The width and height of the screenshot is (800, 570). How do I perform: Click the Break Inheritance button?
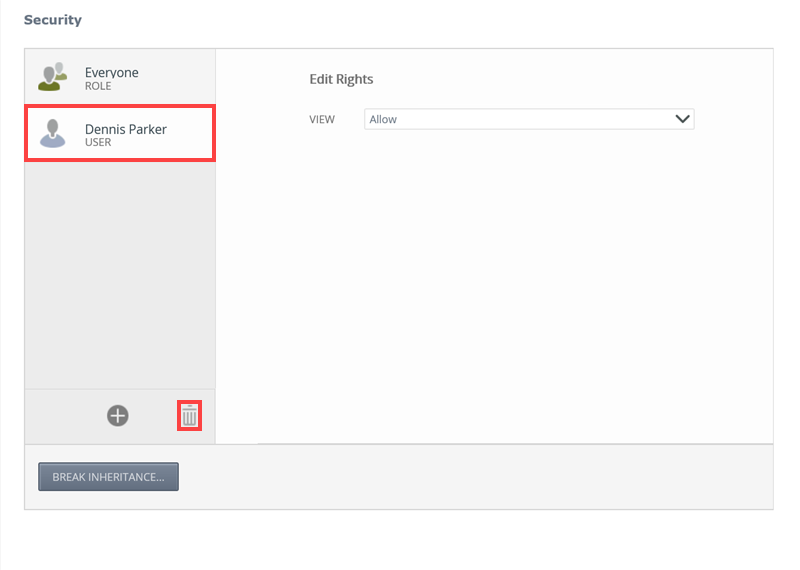tap(108, 477)
